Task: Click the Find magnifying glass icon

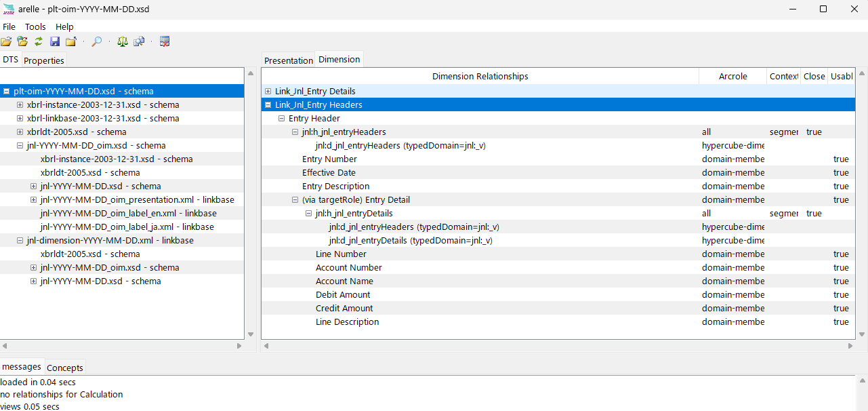Action: [97, 41]
